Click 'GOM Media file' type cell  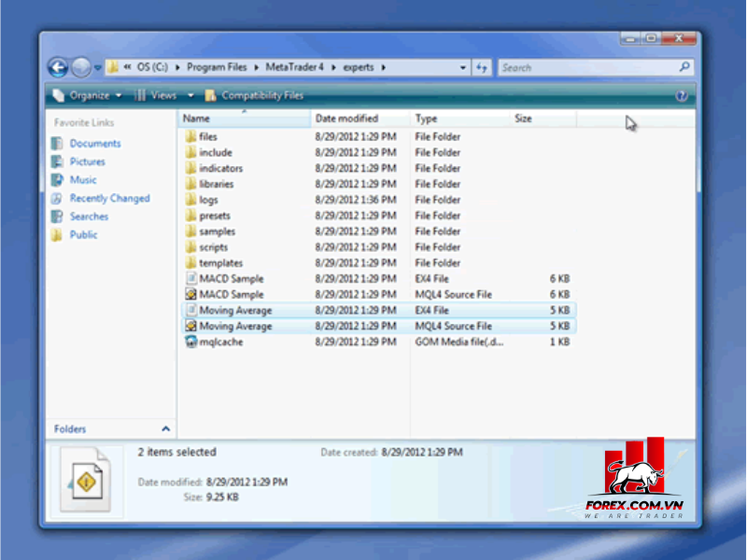458,342
